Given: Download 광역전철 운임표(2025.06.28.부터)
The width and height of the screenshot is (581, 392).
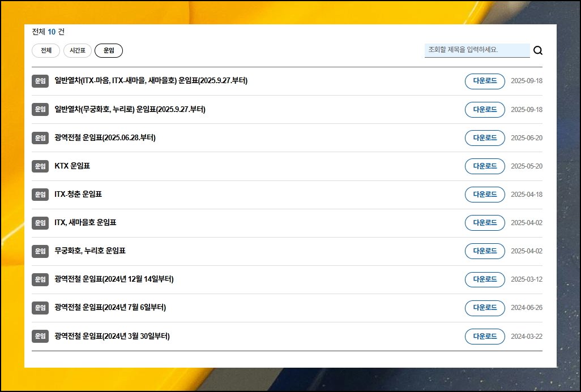Looking at the screenshot, I should (x=485, y=137).
